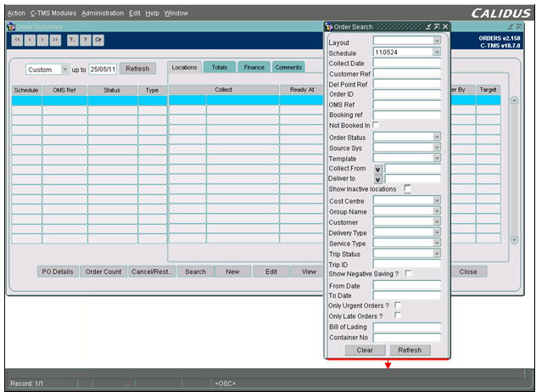The height and width of the screenshot is (392, 536).
Task: Expand the Trip Status dropdown
Action: 437,254
